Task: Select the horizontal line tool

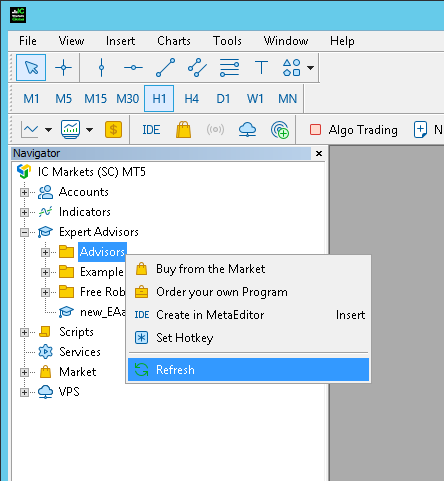Action: 133,68
